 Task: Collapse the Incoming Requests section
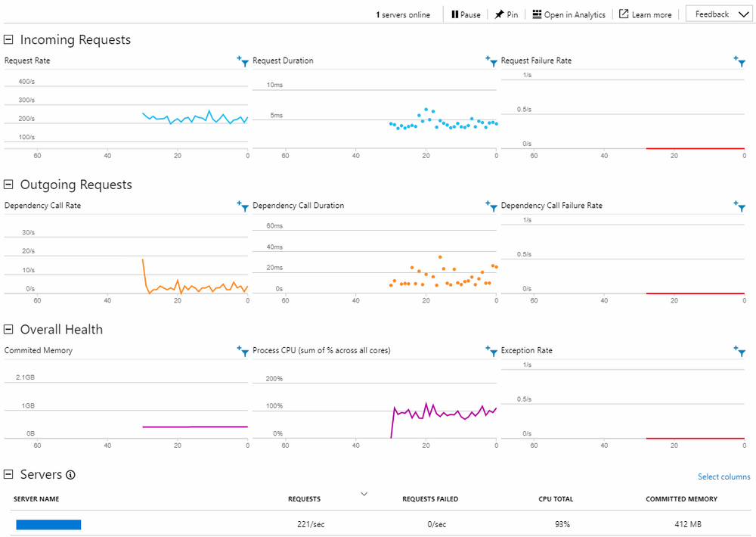9,39
